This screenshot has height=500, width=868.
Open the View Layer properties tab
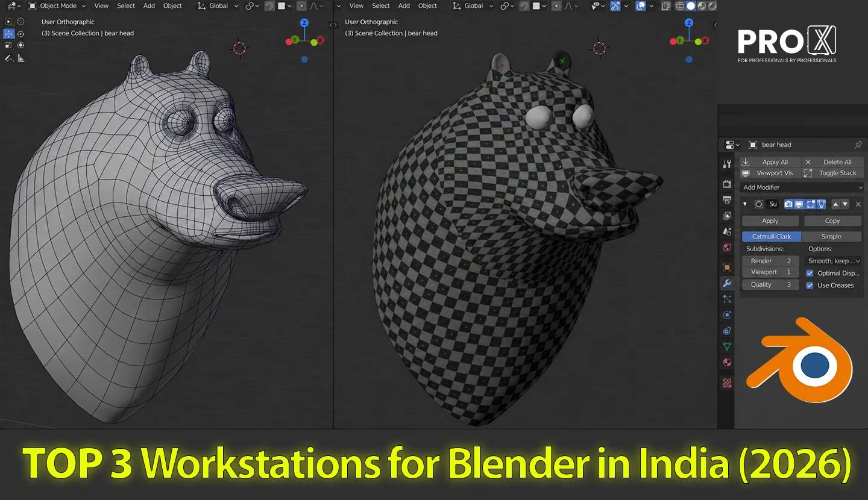(x=727, y=216)
